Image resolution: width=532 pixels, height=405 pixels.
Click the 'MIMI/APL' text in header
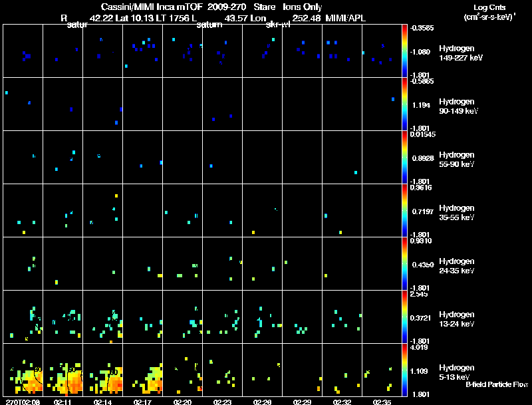[345, 18]
